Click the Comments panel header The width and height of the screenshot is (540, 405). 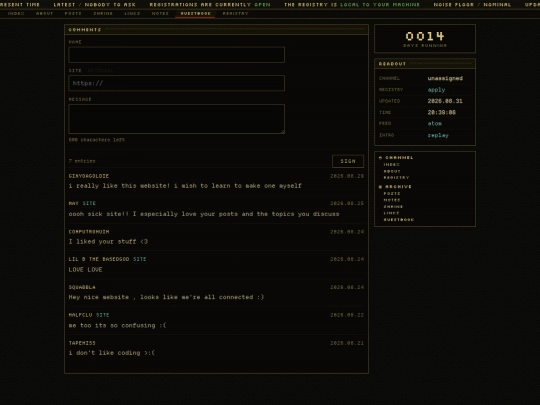(x=216, y=30)
